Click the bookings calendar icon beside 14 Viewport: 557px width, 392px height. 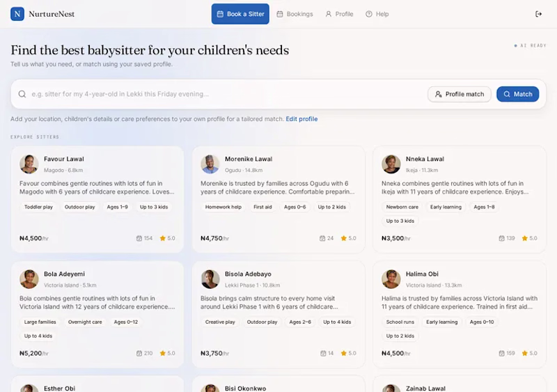tap(323, 353)
